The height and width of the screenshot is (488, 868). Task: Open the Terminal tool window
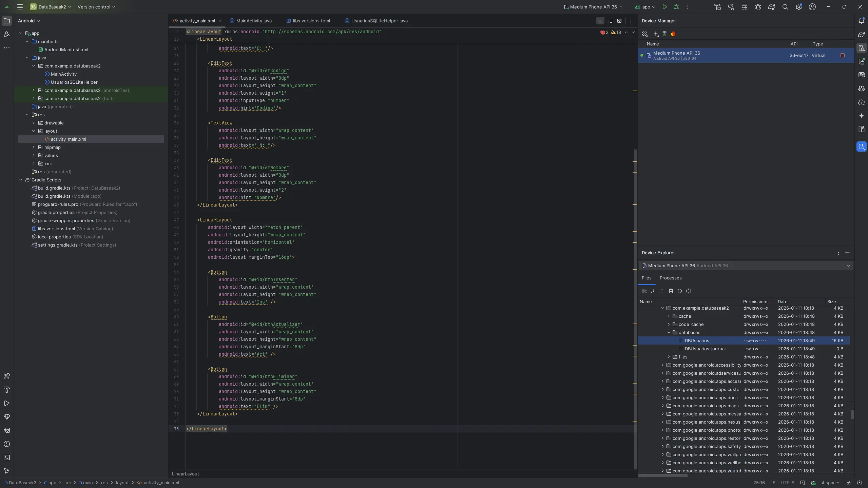[x=7, y=457]
